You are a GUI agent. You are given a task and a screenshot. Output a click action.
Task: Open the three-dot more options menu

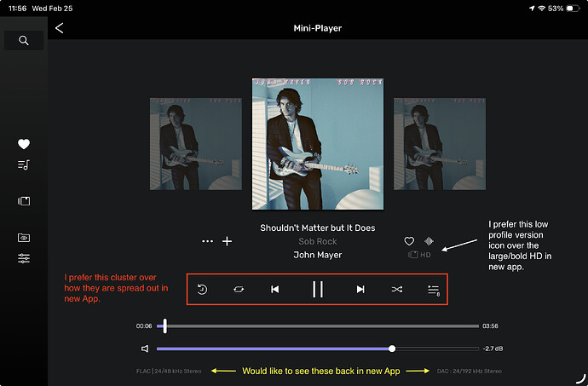[207, 241]
